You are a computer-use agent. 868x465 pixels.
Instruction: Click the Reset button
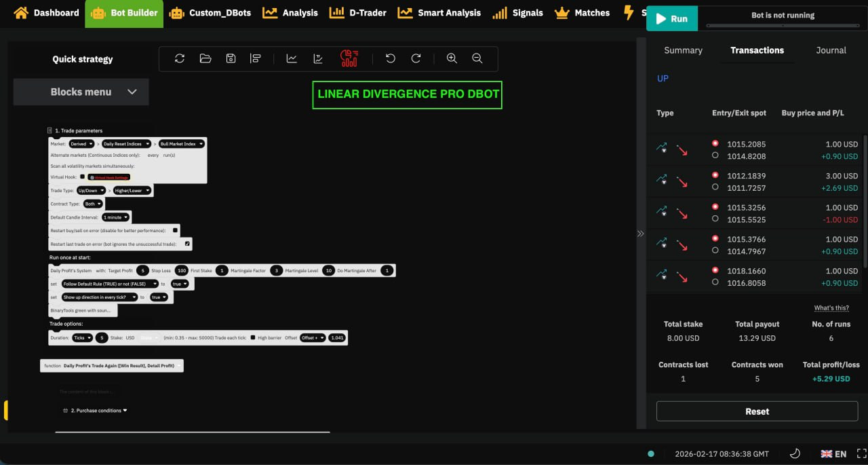pos(757,411)
